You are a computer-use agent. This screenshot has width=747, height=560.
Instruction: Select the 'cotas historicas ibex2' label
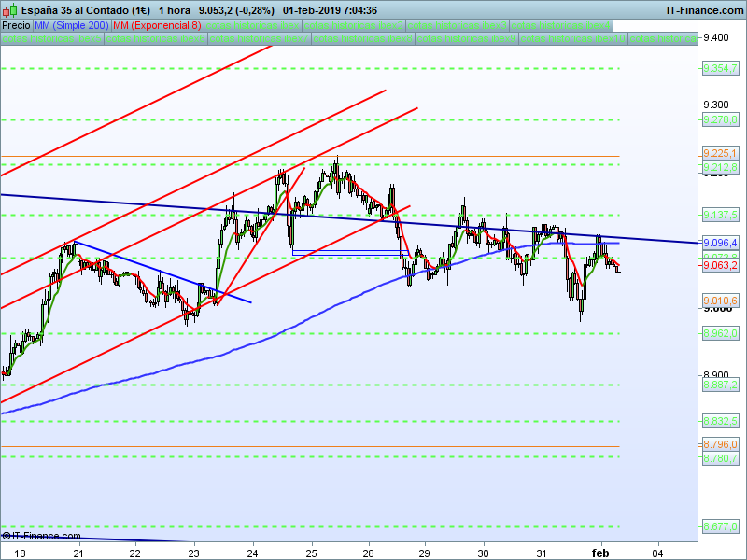tap(354, 26)
